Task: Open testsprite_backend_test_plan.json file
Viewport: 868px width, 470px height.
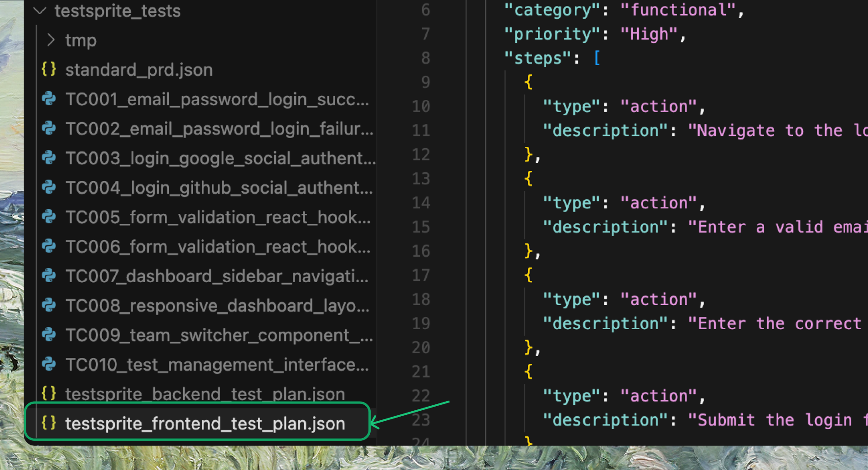Action: pyautogui.click(x=205, y=394)
